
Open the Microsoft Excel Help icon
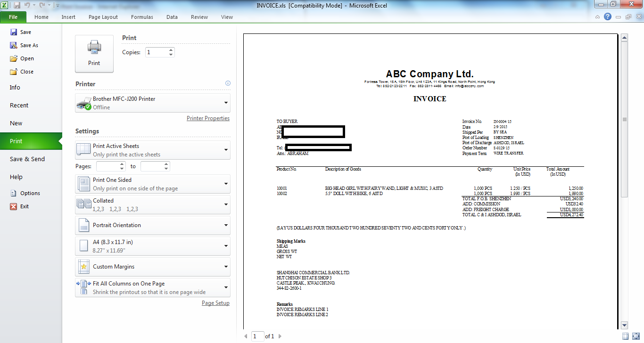[x=608, y=17]
